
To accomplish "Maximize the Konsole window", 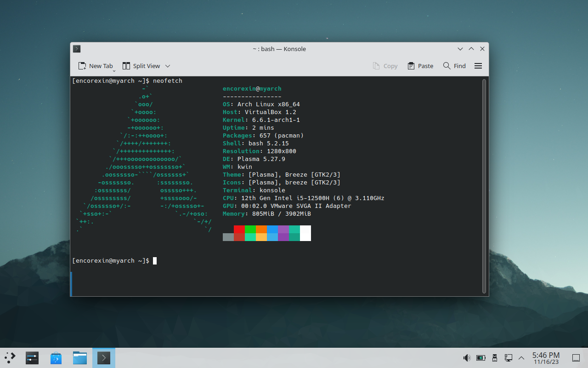I will point(471,49).
